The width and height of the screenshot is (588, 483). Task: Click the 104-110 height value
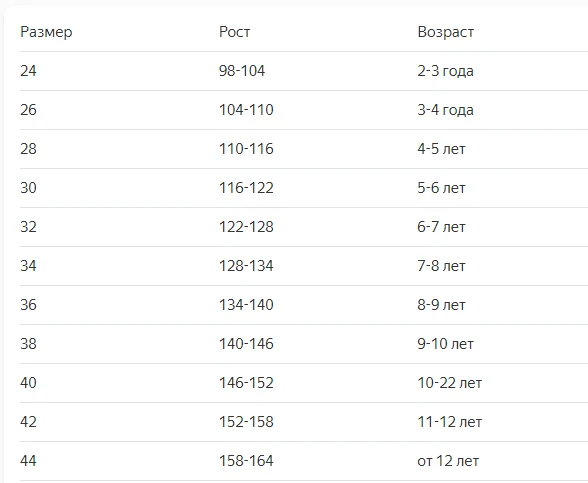(246, 110)
